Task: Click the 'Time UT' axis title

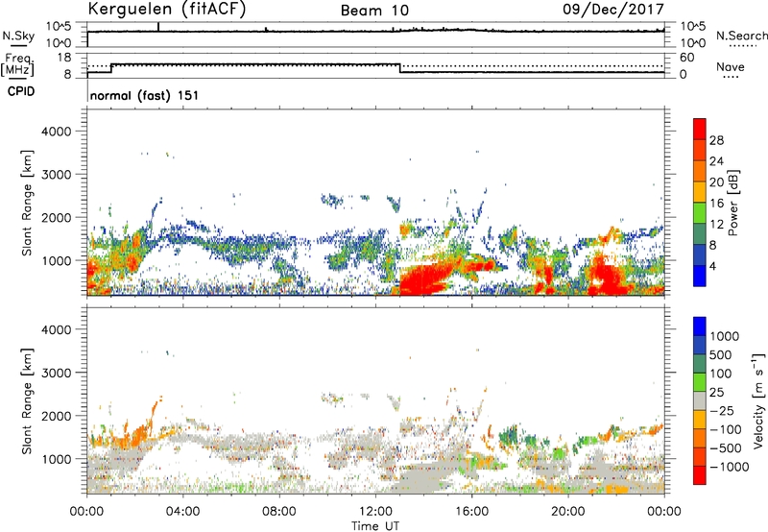Action: 375,526
